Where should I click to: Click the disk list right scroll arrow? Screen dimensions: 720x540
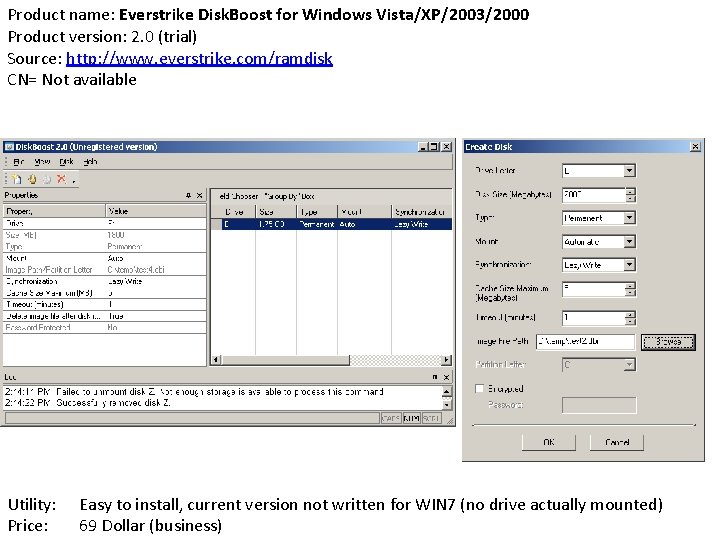pyautogui.click(x=446, y=360)
